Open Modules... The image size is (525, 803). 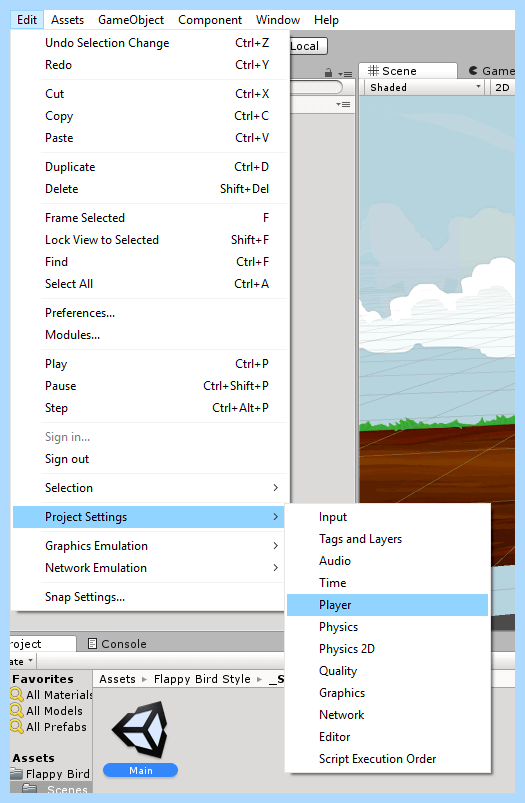151,335
